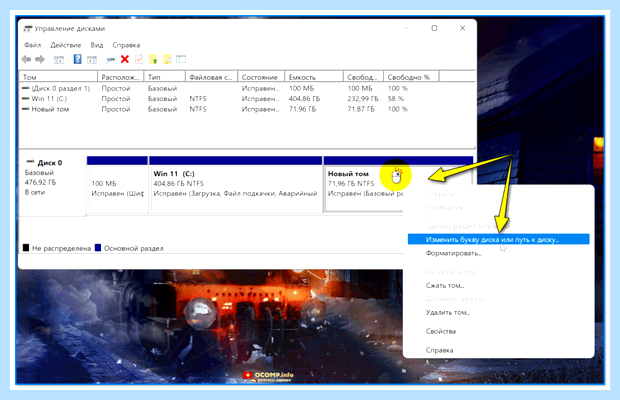Choose Свойства in context menu
Viewport: 620px width, 400px height.
coord(440,331)
